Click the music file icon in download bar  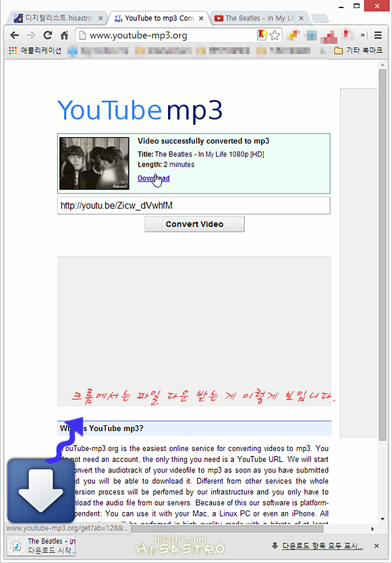tap(16, 545)
